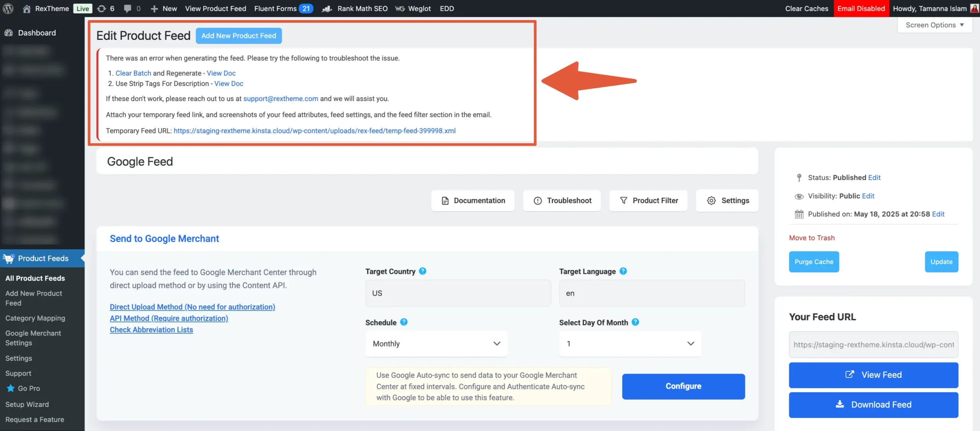Click the eye icon next to Visibility
This screenshot has height=431, width=980.
coord(799,196)
